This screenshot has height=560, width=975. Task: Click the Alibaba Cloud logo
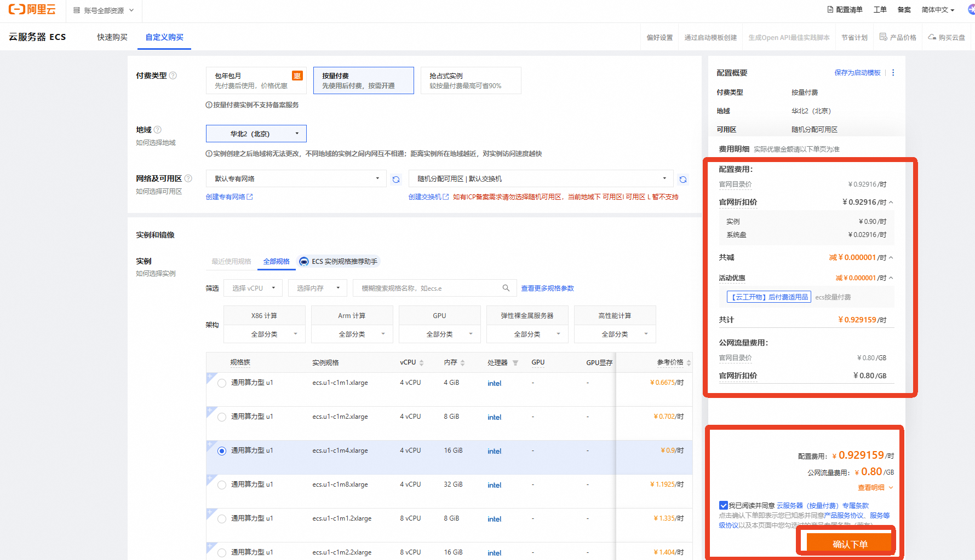(32, 9)
